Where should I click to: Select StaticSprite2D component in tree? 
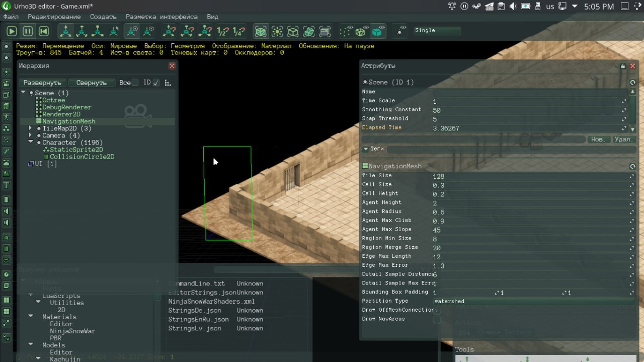[x=76, y=150]
